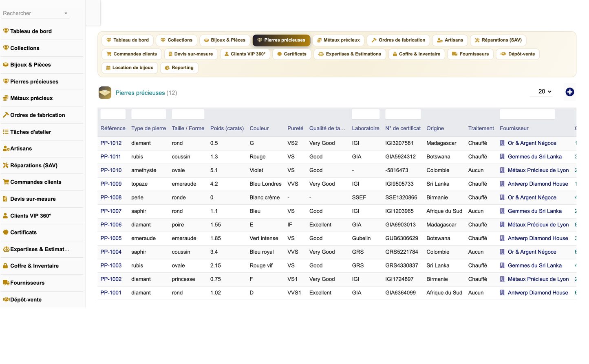589x364 pixels.
Task: Click the gem icon beside Pierres précieuses in sidebar
Action: (6, 81)
